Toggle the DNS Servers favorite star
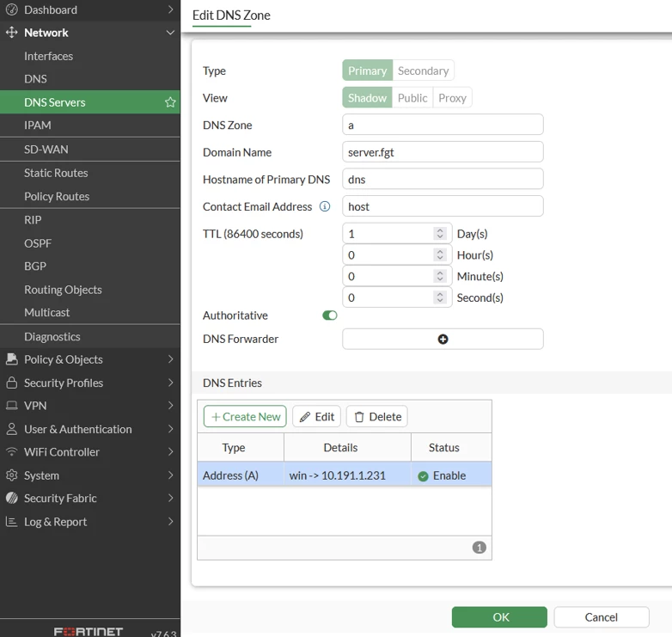The width and height of the screenshot is (672, 637). click(170, 102)
